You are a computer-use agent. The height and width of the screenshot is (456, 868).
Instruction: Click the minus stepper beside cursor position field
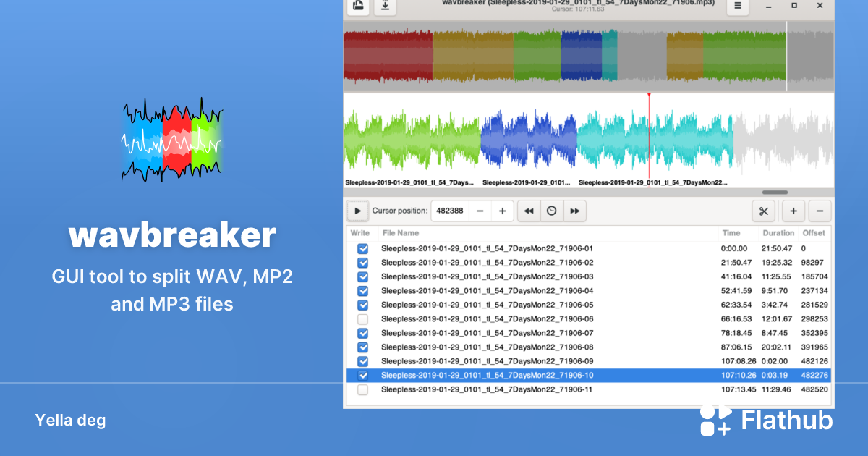[x=480, y=211]
